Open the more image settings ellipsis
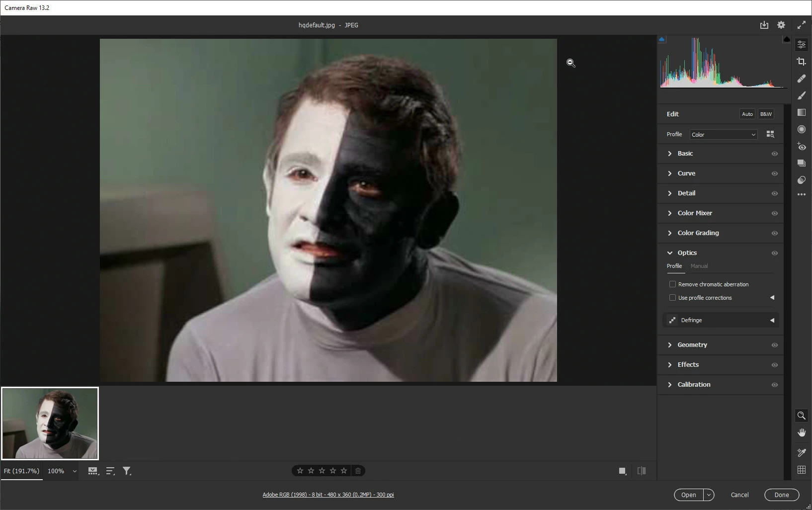The width and height of the screenshot is (812, 510). pos(801,194)
